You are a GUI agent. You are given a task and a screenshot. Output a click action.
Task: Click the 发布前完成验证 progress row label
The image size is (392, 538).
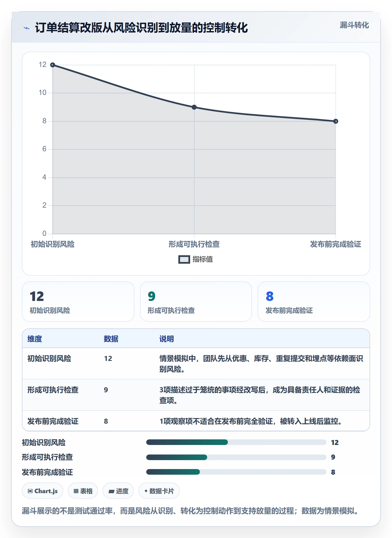[x=48, y=472]
